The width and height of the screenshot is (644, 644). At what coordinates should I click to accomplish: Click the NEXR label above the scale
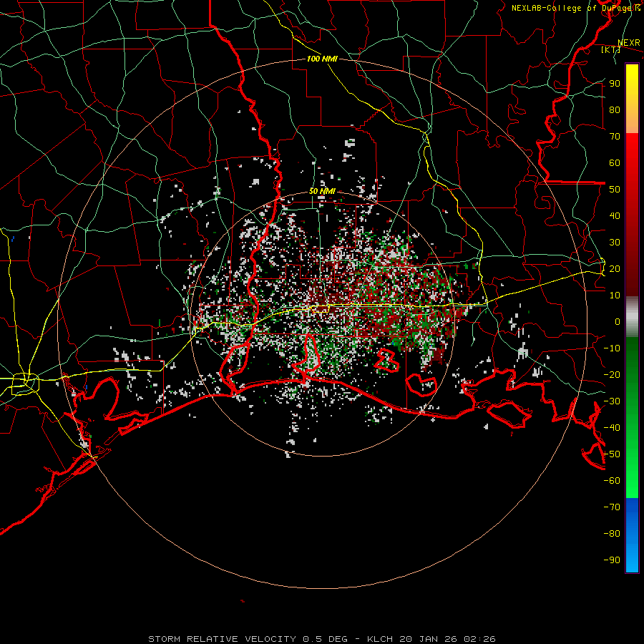pos(628,43)
